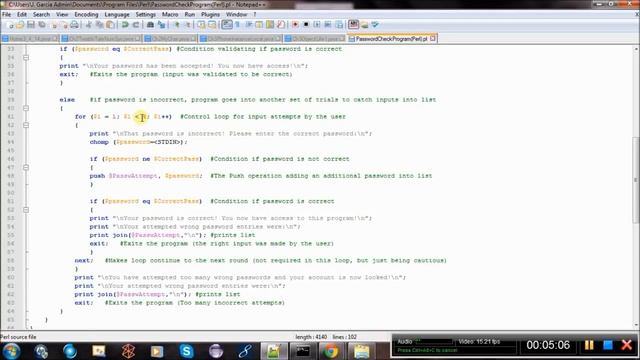
Task: Stop the recording with blue square
Action: (608, 345)
